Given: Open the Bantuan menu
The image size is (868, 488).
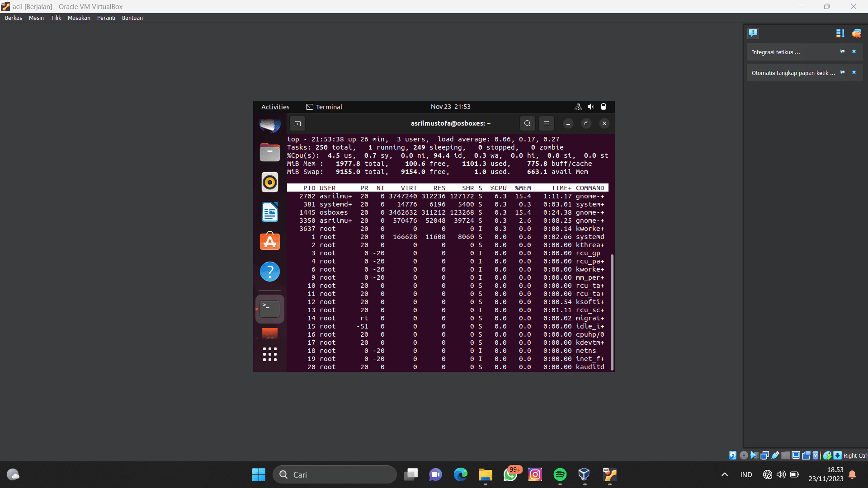Looking at the screenshot, I should pos(132,18).
